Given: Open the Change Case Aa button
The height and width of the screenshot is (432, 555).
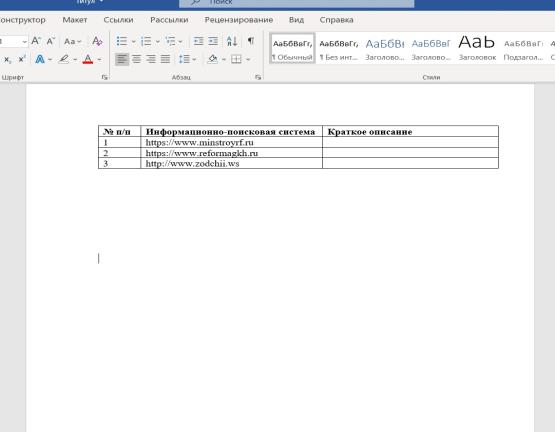Looking at the screenshot, I should [x=73, y=41].
